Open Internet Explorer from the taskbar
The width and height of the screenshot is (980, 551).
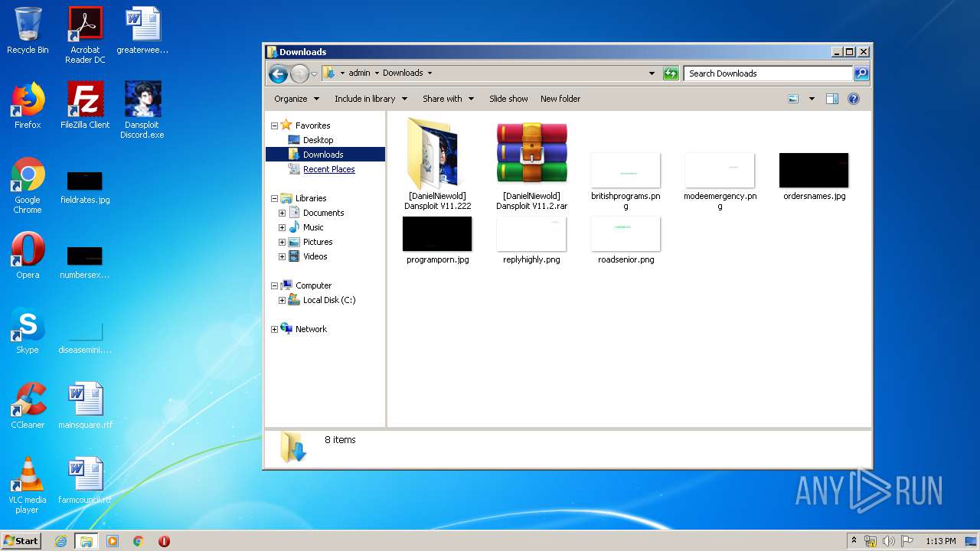pyautogui.click(x=61, y=541)
